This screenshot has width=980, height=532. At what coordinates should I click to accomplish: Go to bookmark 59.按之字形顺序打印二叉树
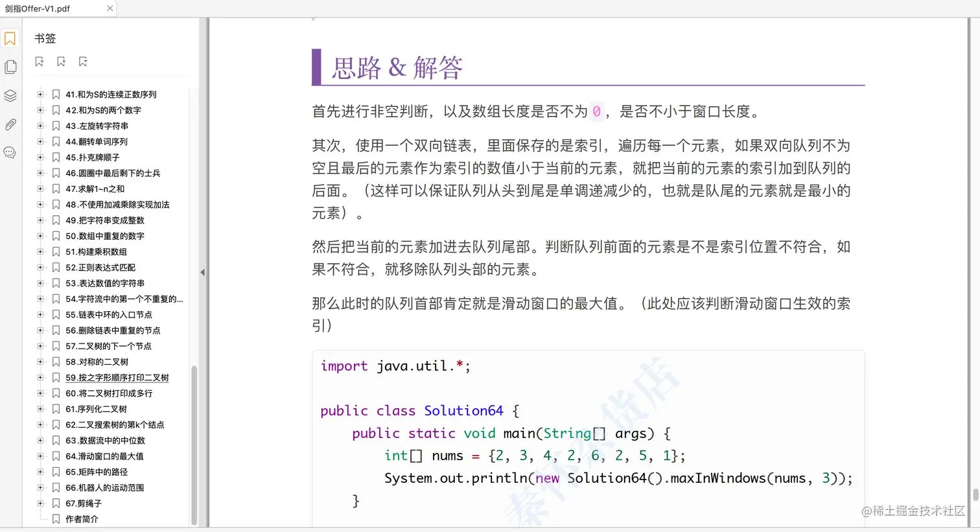tap(117, 377)
